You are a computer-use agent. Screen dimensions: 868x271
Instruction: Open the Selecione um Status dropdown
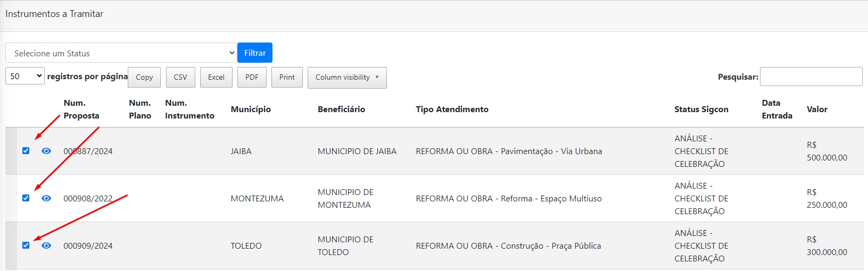point(121,53)
